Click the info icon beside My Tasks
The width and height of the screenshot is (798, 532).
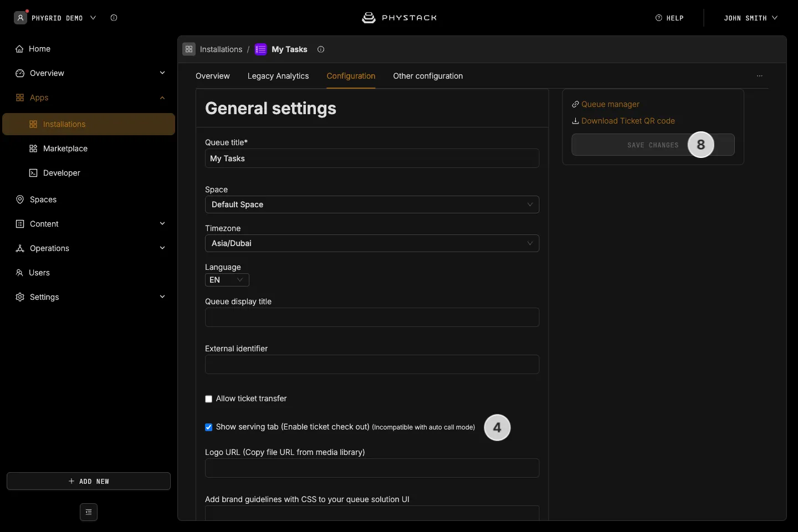[x=321, y=49]
